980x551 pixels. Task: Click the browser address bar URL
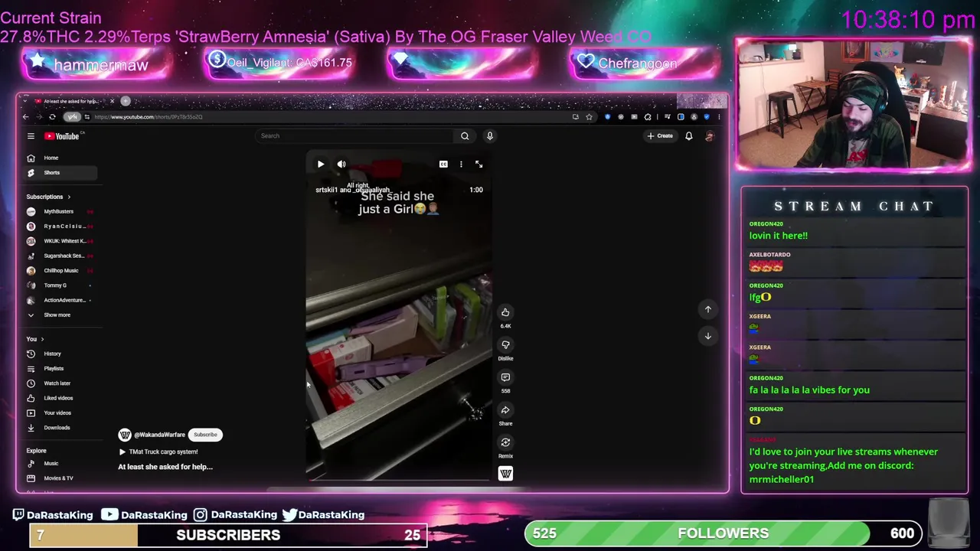point(149,117)
